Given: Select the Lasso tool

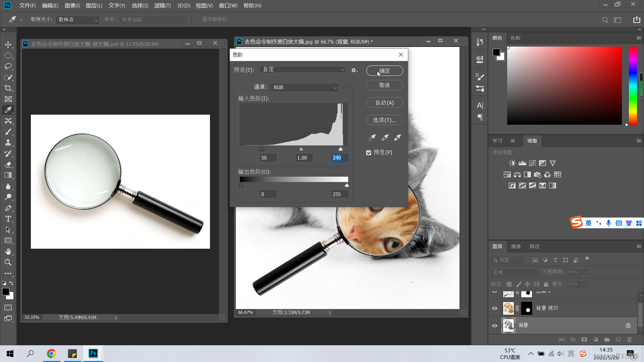Looking at the screenshot, I should click(8, 66).
